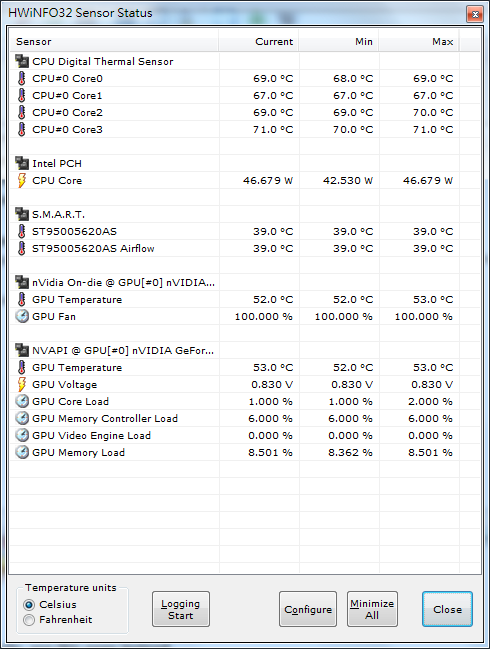Click the S.M.A.R.T. sensor group icon

22,214
